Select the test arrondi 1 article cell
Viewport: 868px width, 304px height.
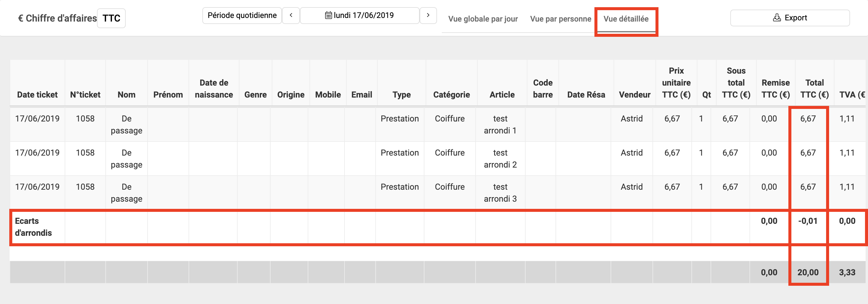pos(500,124)
